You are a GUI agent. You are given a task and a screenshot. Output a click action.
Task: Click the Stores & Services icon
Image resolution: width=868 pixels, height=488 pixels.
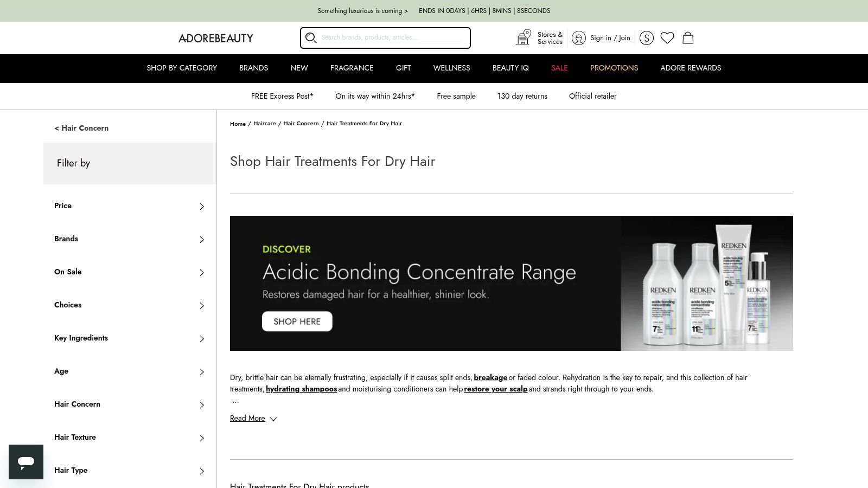pyautogui.click(x=524, y=37)
